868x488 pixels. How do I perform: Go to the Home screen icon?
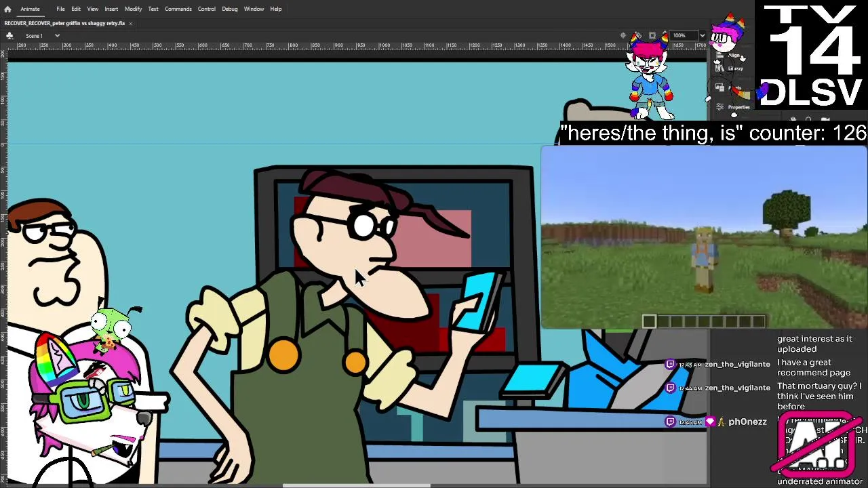(x=7, y=9)
